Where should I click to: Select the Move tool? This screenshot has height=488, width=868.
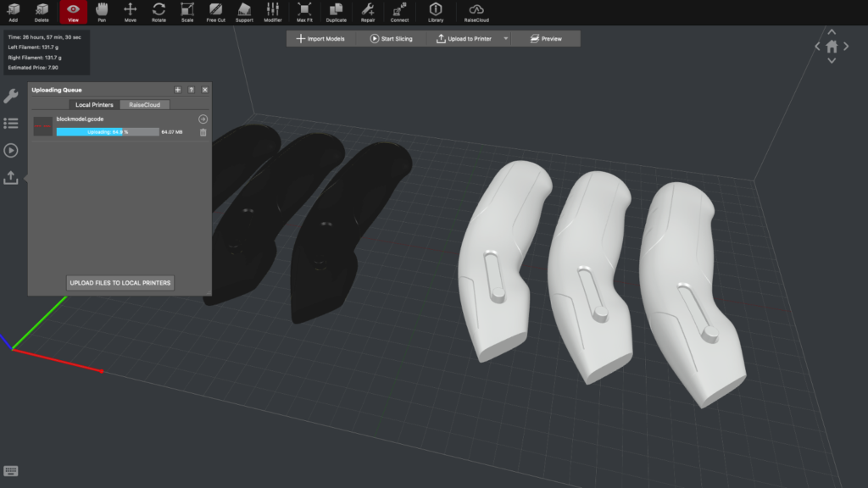click(x=131, y=13)
